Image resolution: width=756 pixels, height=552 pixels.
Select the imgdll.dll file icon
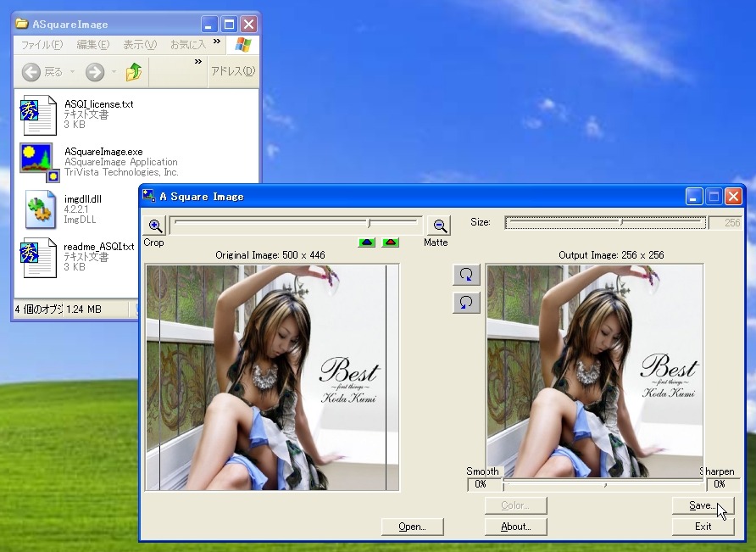(41, 209)
